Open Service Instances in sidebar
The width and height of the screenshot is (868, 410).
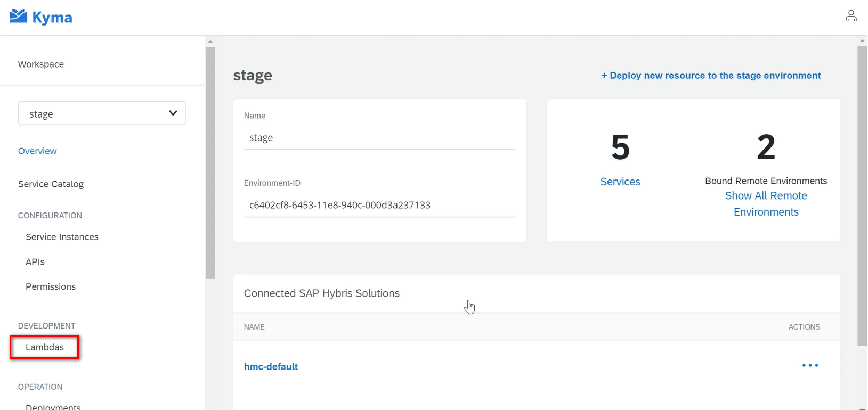tap(62, 237)
